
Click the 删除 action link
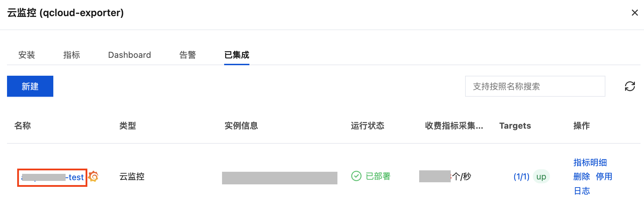coord(582,177)
